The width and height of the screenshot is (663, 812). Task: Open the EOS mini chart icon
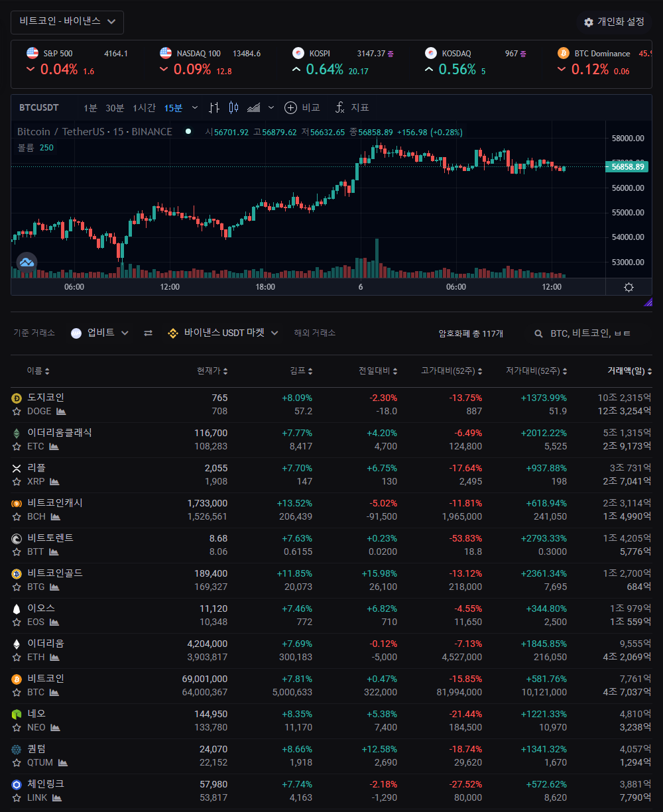click(x=54, y=622)
